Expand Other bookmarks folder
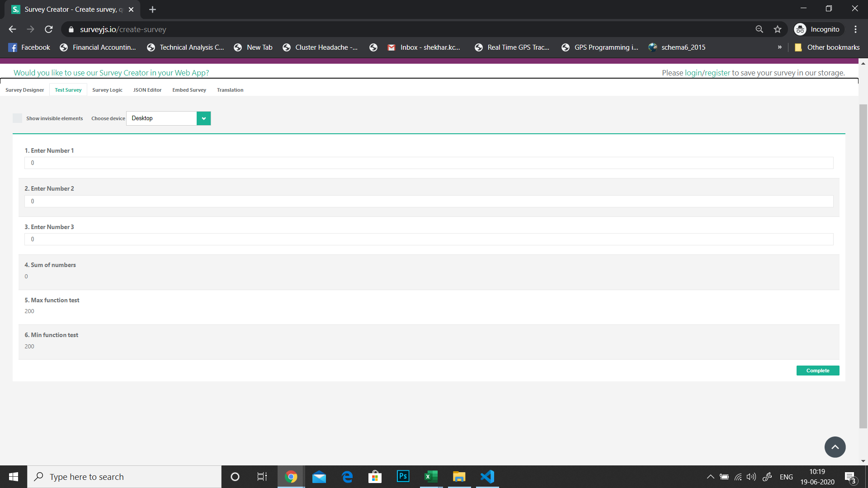 (x=827, y=47)
